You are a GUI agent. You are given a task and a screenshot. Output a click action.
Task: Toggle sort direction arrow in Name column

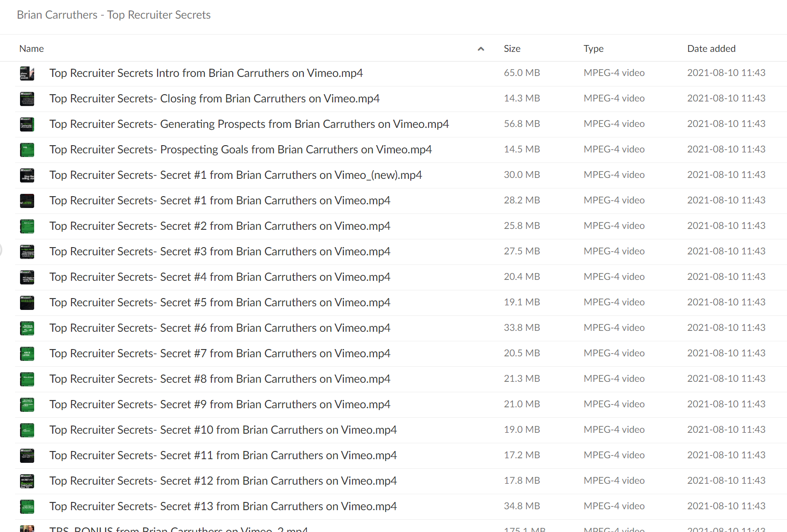[x=480, y=49]
